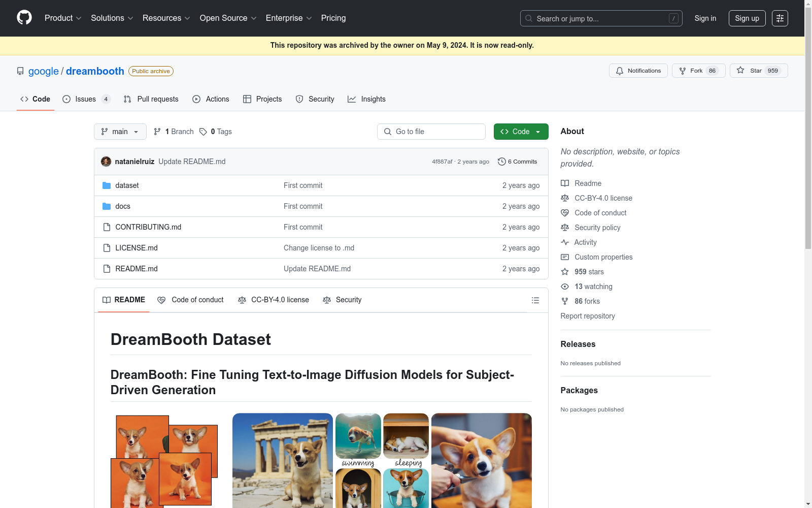This screenshot has width=812, height=508.
Task: Click the Code of conduct heart icon in About
Action: pos(565,213)
